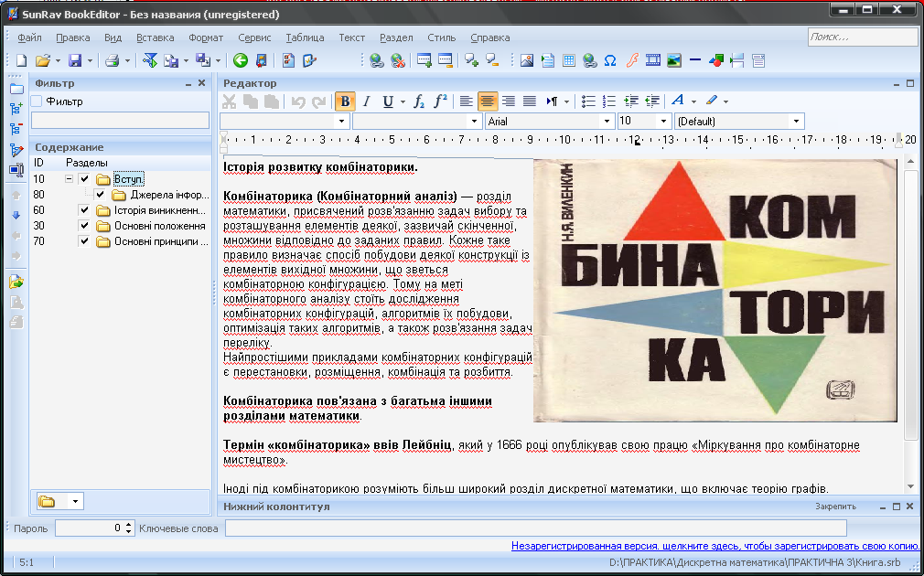Open the Справка menu

pyautogui.click(x=489, y=37)
